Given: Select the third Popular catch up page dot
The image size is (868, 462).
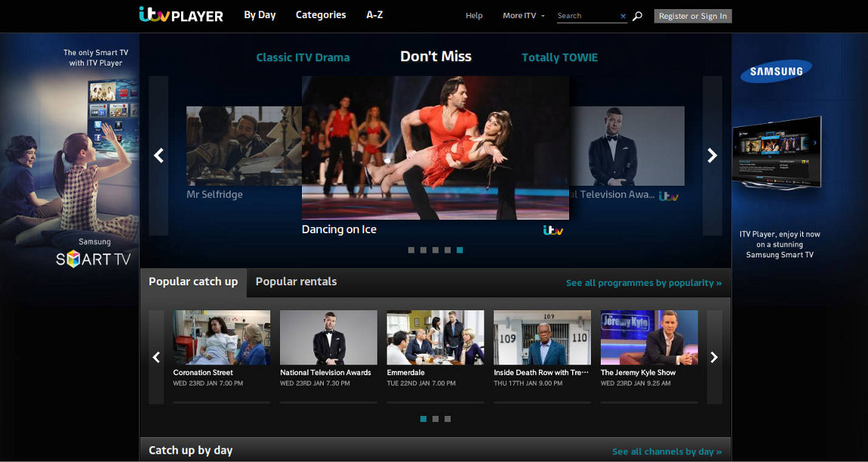Looking at the screenshot, I should tap(448, 419).
